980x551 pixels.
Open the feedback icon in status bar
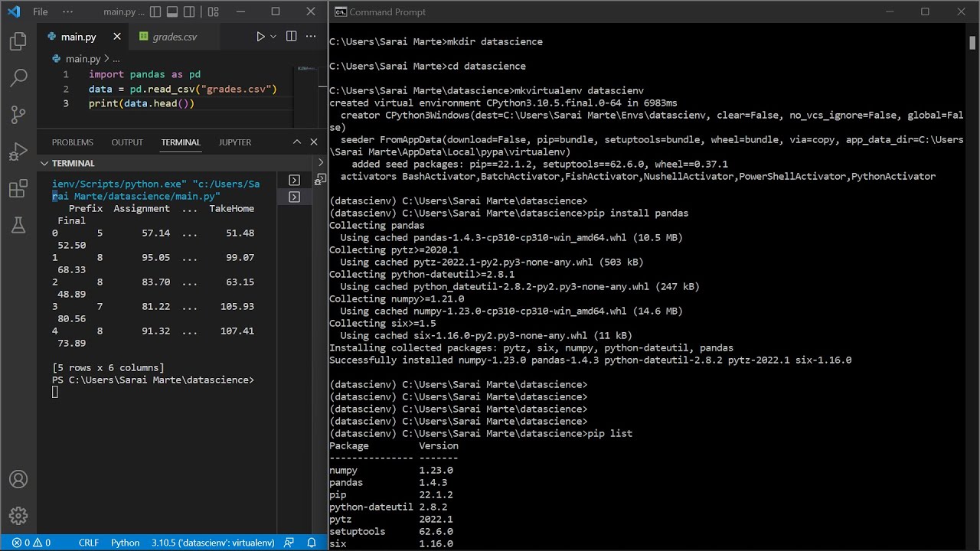pyautogui.click(x=289, y=543)
